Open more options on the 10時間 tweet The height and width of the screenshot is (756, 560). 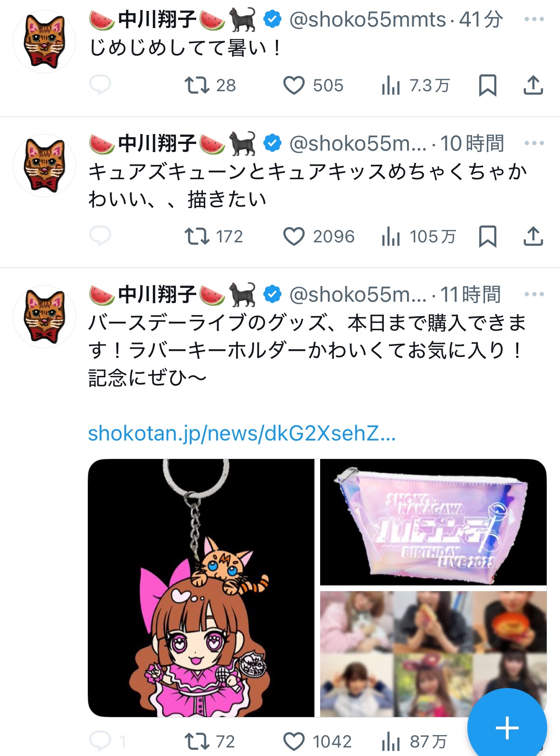click(x=534, y=143)
